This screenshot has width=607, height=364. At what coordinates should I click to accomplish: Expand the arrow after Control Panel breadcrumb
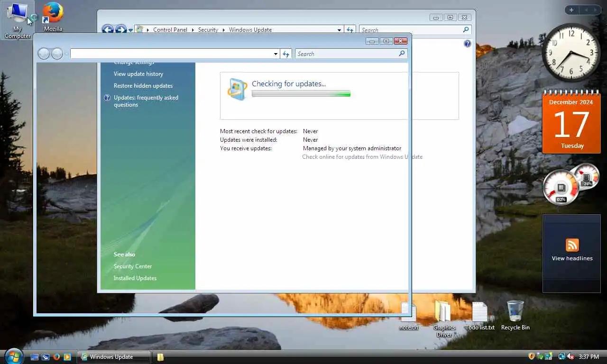point(193,30)
